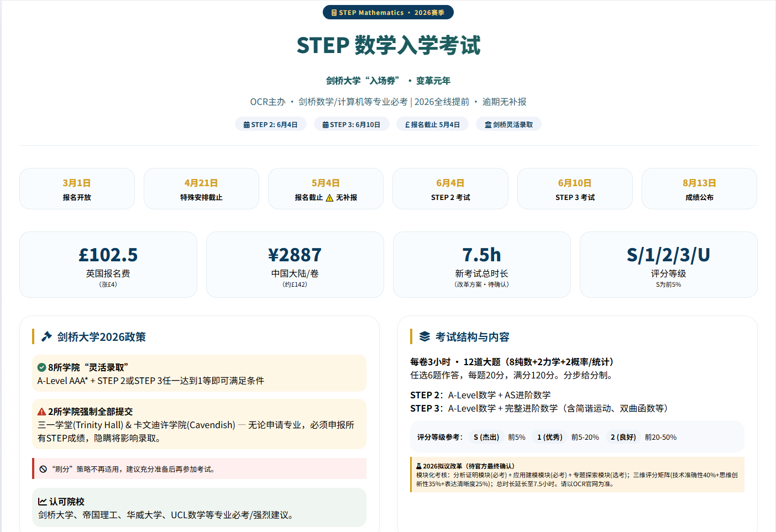Click the chart icon beside 认可院校

[42, 502]
